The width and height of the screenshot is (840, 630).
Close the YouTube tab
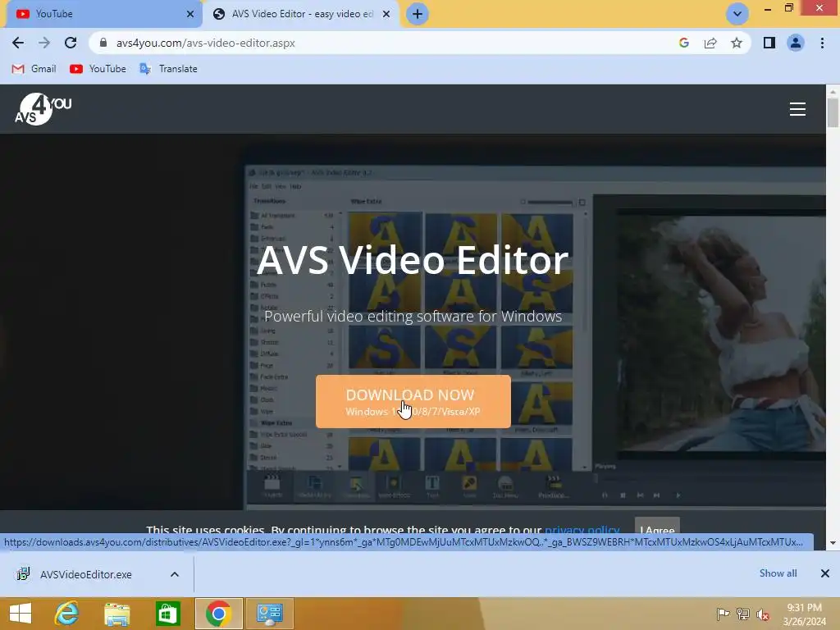(190, 14)
